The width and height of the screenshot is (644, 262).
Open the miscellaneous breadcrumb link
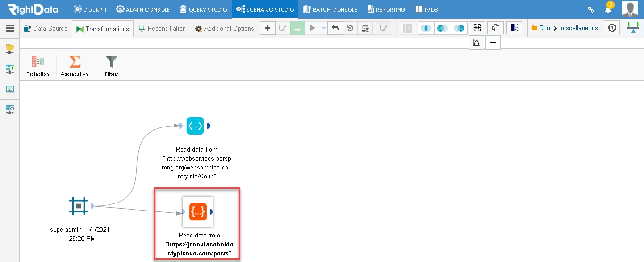(578, 28)
